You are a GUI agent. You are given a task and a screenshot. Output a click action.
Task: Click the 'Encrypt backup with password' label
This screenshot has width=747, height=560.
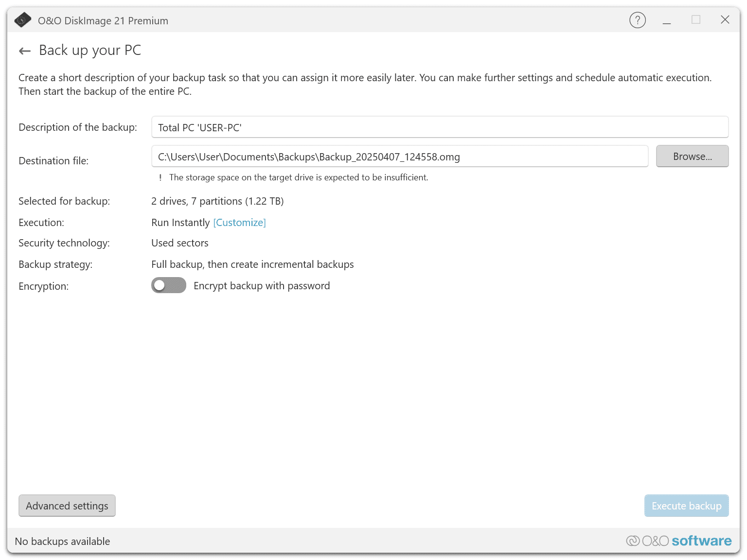pos(262,286)
